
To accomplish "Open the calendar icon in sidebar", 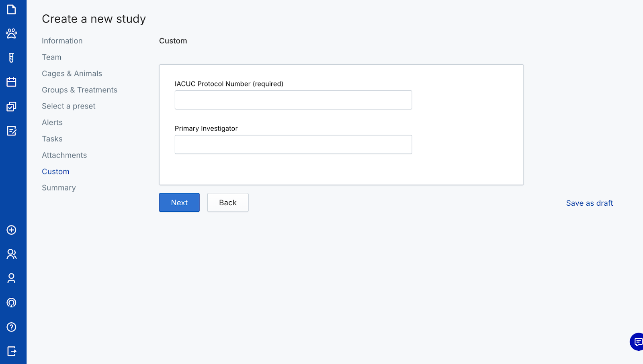I will 11,82.
